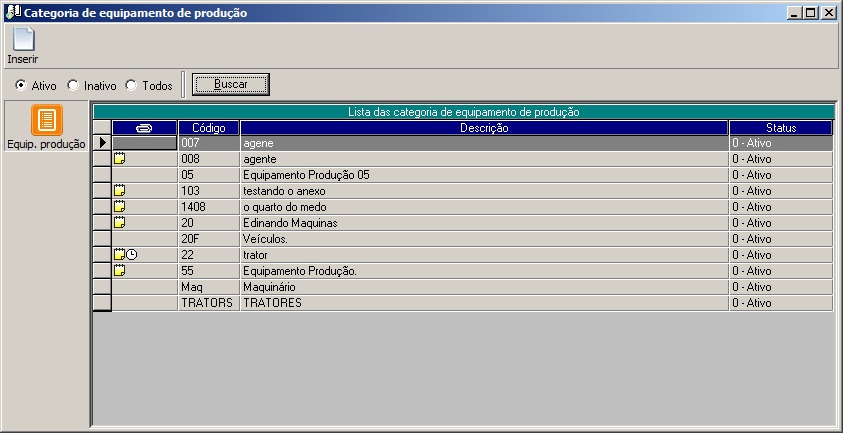Screen dimensions: 843x433
Task: Select the Todos radio button
Action: point(131,85)
